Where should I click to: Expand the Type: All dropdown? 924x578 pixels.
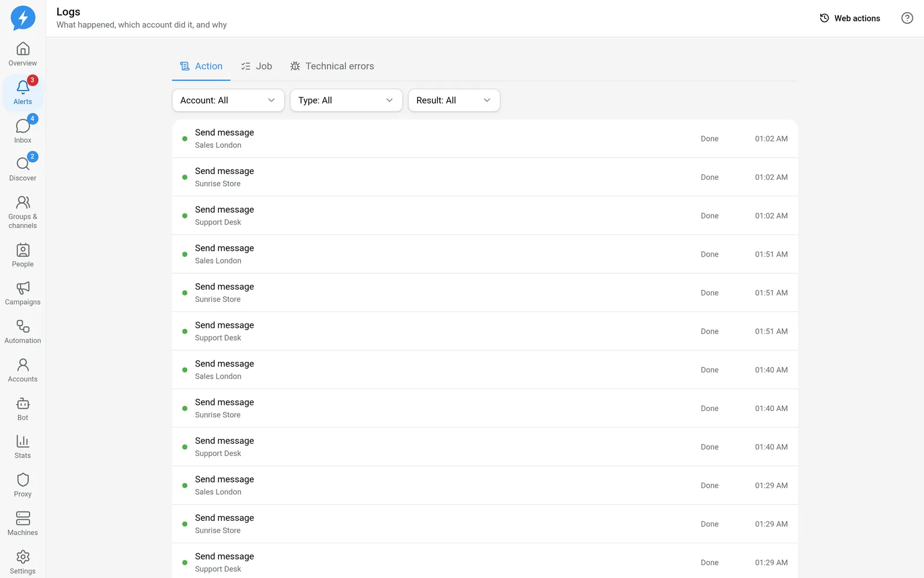[x=346, y=101]
